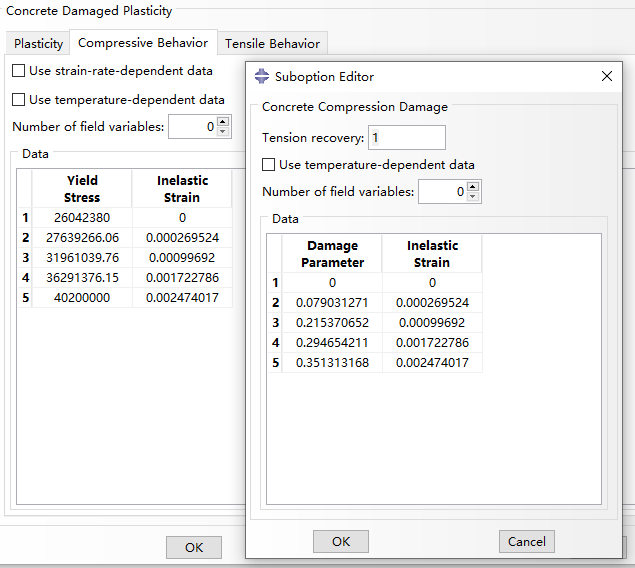Increase field variables in Compressive Behavior
Screen dimensions: 635x568
click(223, 122)
